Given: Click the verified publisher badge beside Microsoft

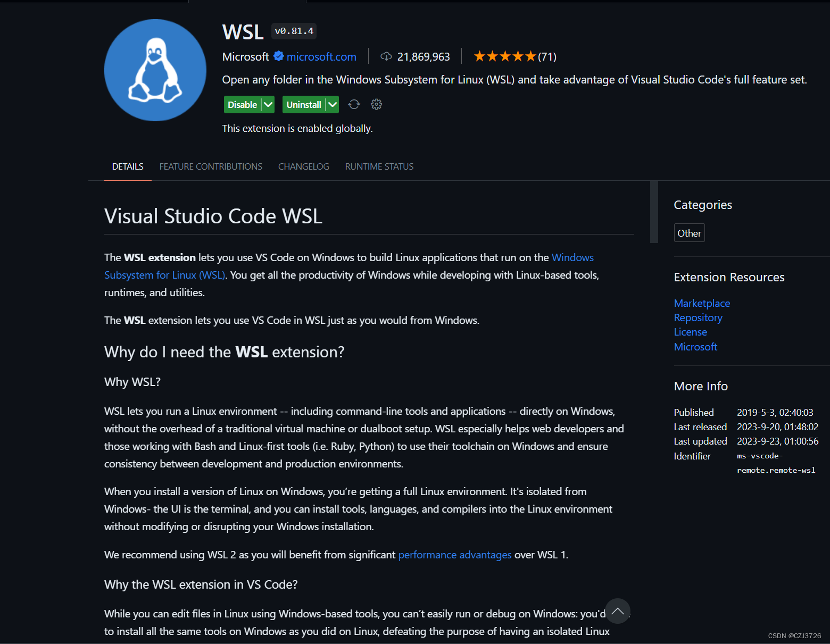Looking at the screenshot, I should coord(278,56).
